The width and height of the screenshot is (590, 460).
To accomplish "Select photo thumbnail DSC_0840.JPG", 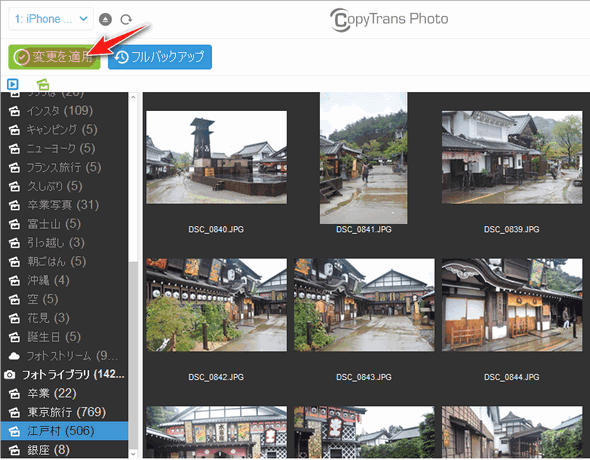I will tap(216, 157).
